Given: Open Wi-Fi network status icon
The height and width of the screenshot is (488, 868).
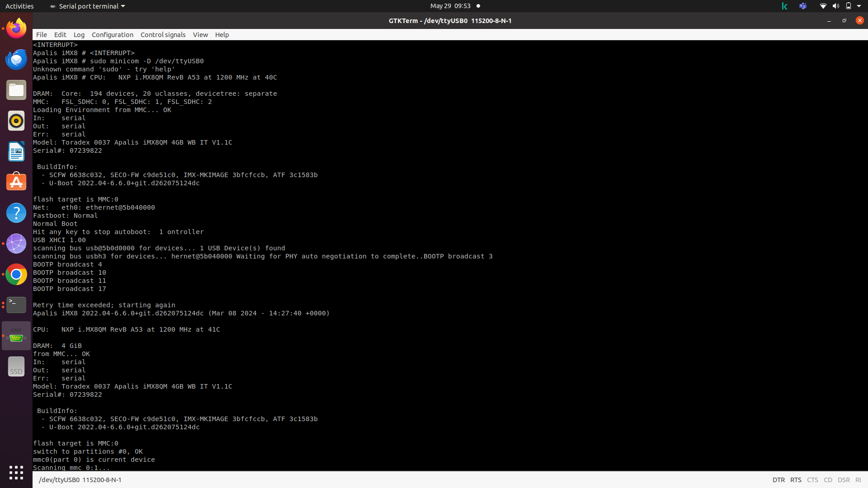Looking at the screenshot, I should (x=823, y=6).
